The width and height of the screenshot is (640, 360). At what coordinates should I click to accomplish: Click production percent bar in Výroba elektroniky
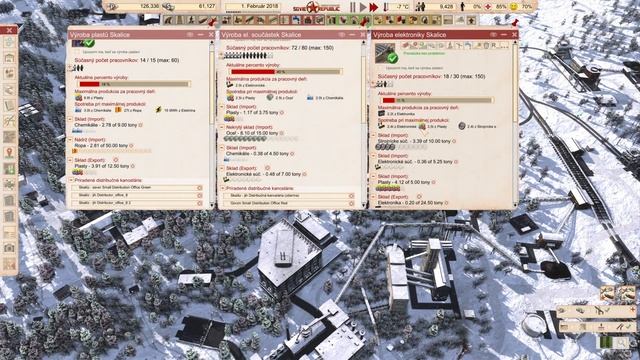(437, 100)
